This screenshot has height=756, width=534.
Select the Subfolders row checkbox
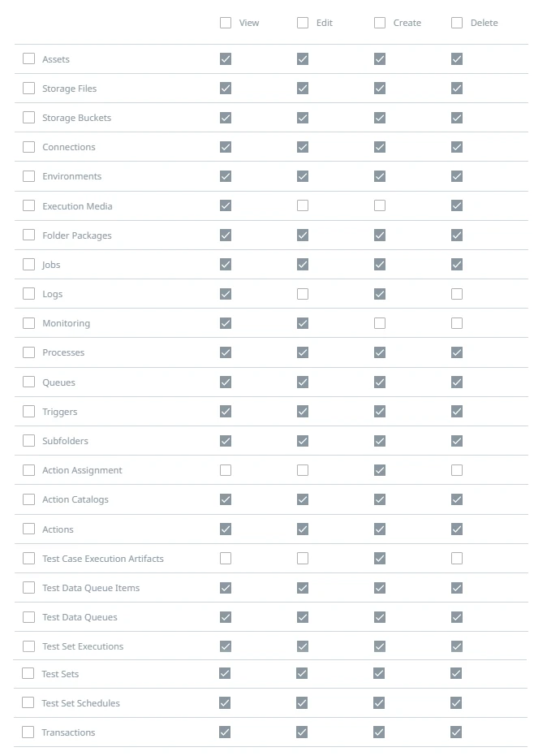click(29, 441)
